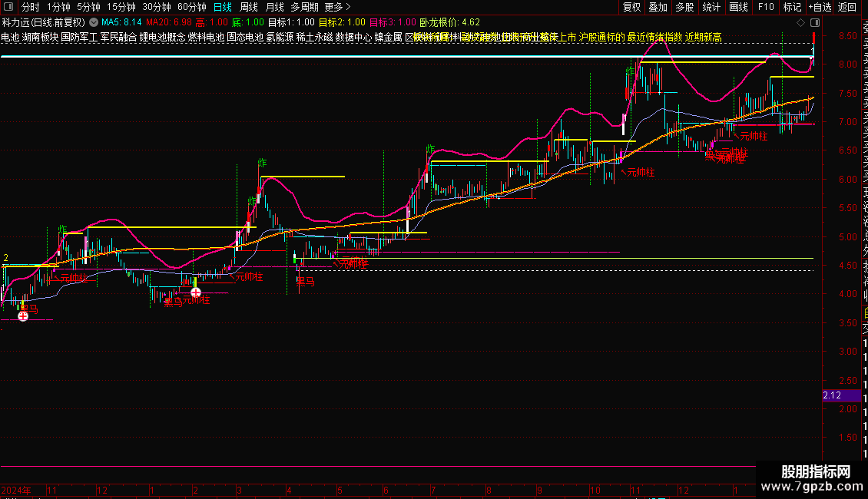Click the 返回 back button
The width and height of the screenshot is (868, 499).
(847, 7)
